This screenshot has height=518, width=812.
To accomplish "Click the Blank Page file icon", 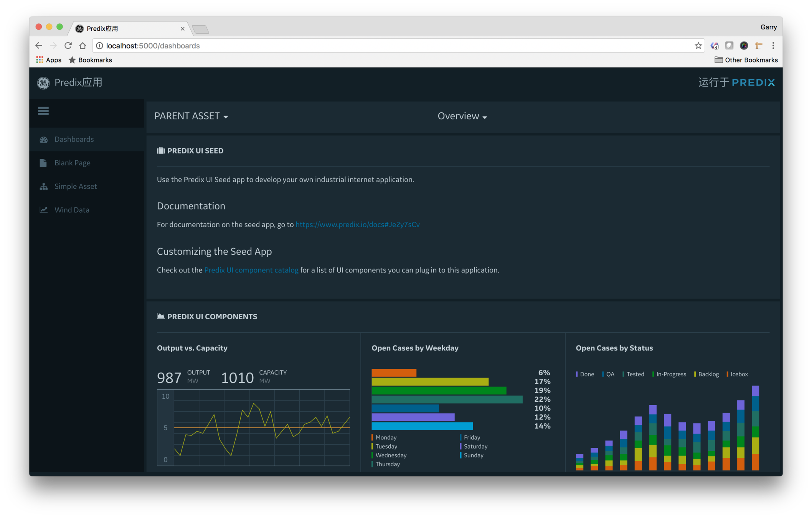I will click(x=43, y=163).
